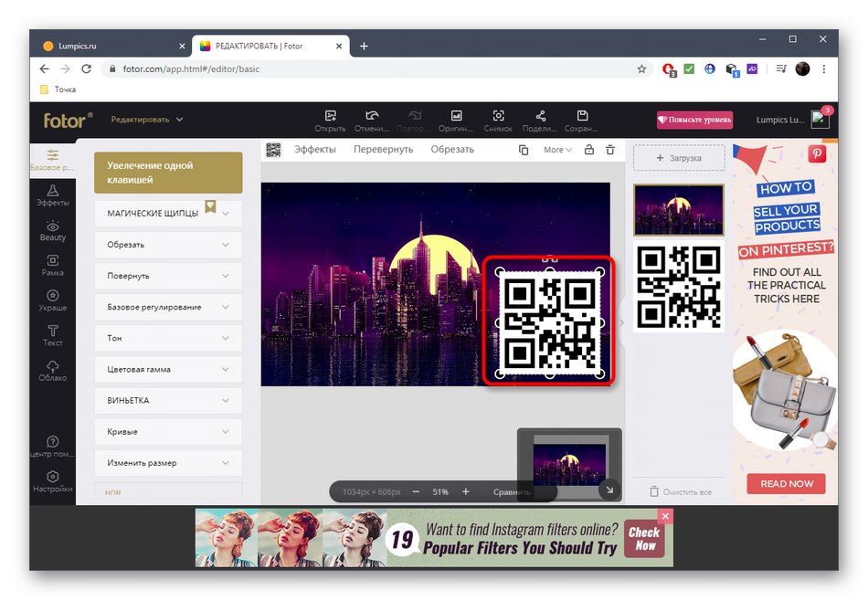868x600 pixels.
Task: Open the Lumpics Lu... account profile
Action: (x=792, y=120)
